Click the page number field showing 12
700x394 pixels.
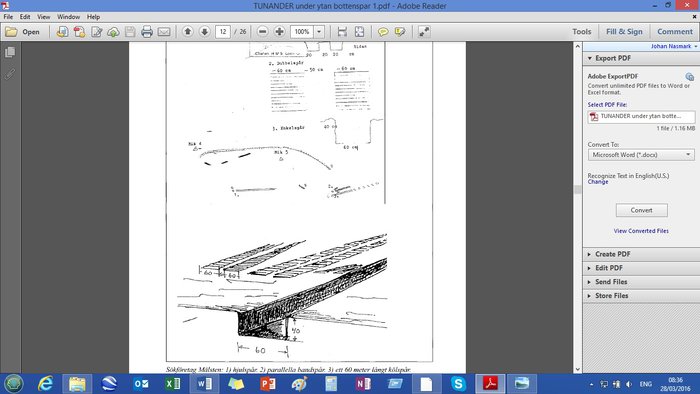[223, 32]
